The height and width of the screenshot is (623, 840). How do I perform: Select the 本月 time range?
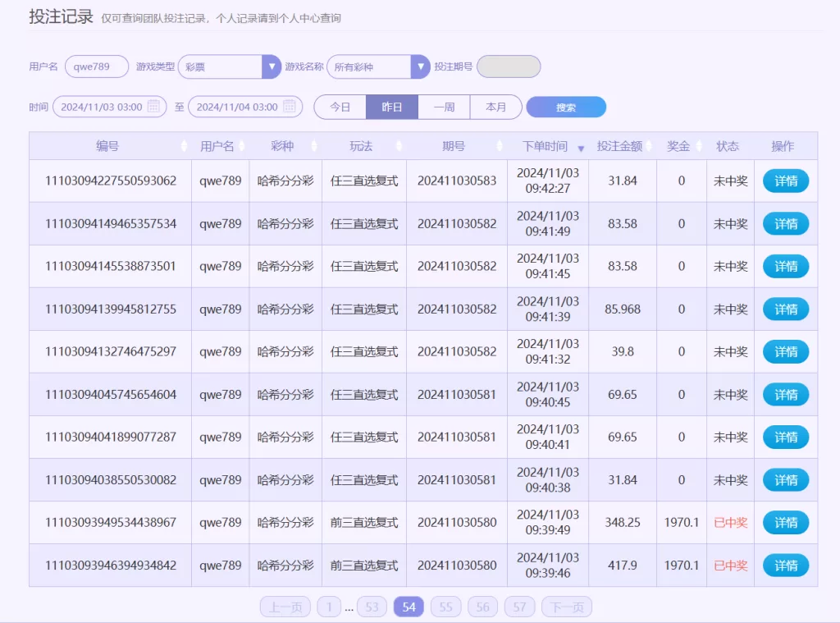tap(495, 108)
